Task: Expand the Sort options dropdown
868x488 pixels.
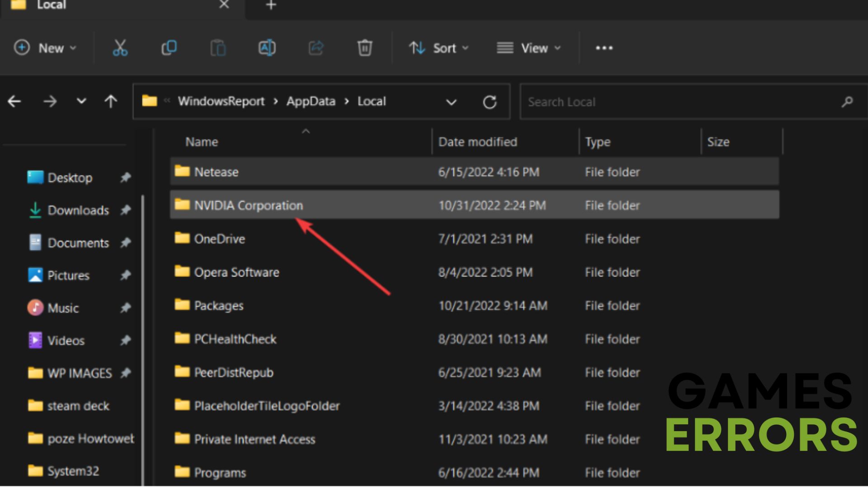Action: coord(439,48)
